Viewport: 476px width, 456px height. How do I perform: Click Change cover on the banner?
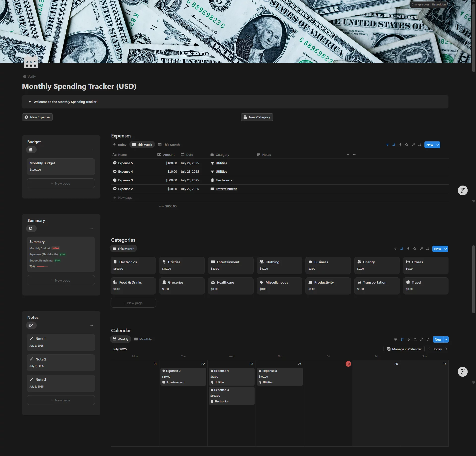point(420,4)
